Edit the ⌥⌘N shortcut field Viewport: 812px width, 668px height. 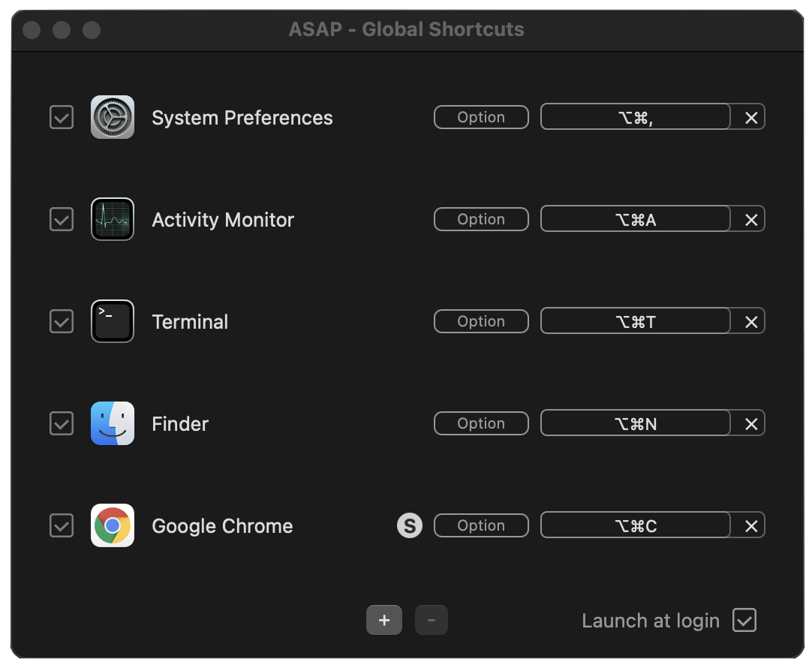point(636,423)
